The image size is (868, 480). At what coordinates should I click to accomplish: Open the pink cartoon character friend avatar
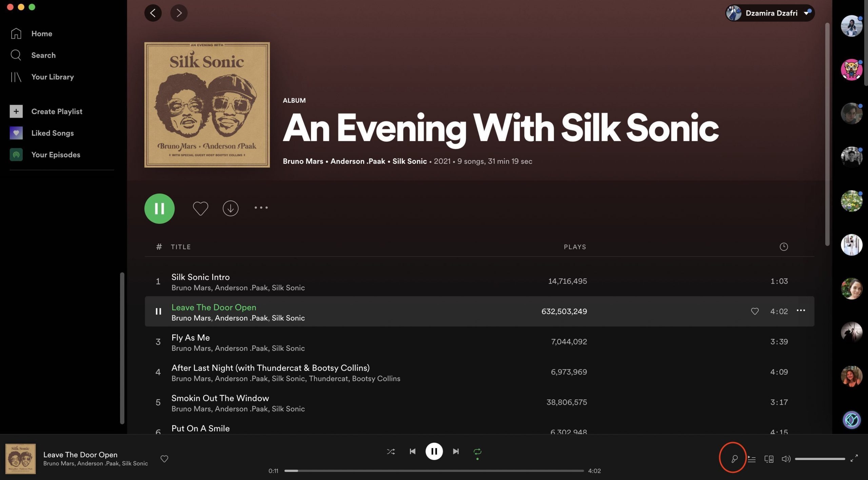(851, 69)
